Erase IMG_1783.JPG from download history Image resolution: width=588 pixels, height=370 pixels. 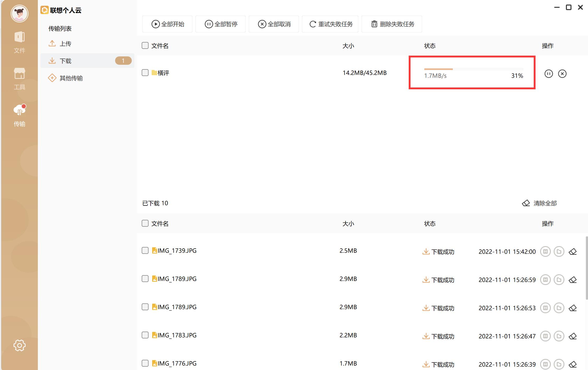click(573, 336)
